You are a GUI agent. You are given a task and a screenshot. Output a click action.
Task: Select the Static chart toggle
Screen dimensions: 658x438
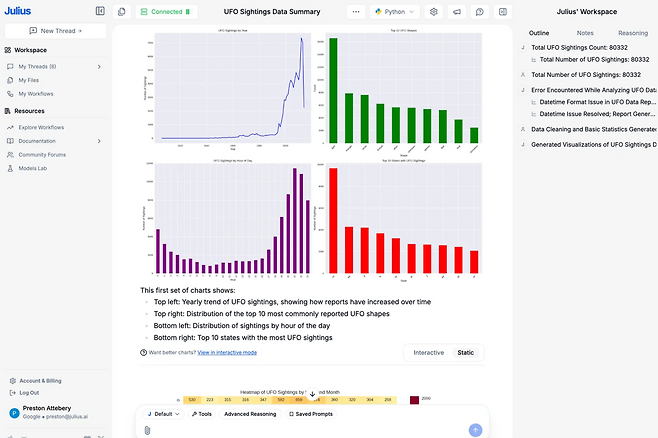coord(465,353)
